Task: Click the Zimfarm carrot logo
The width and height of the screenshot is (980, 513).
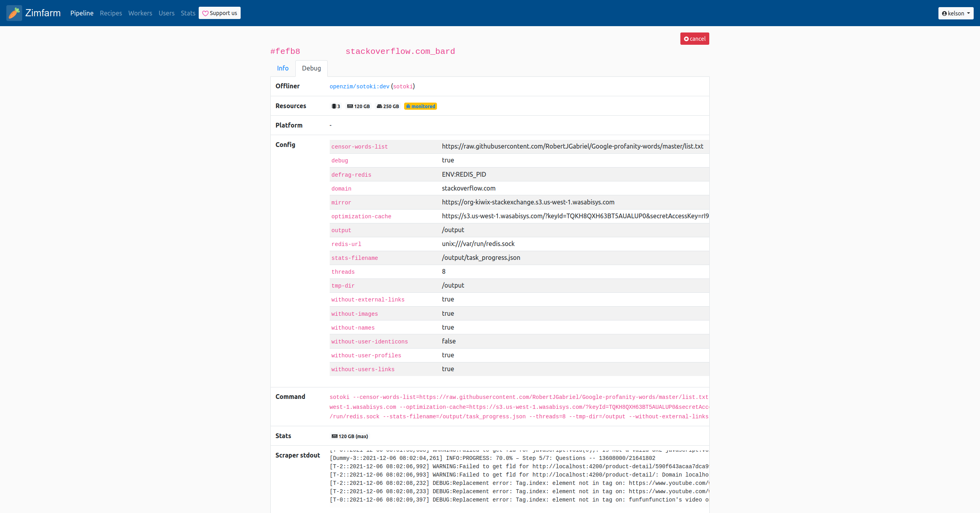Action: (14, 13)
